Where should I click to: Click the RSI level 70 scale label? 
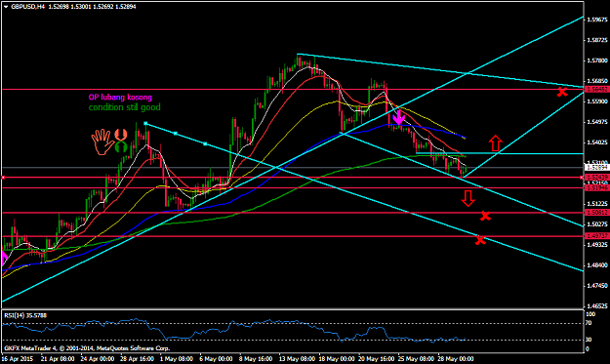[589, 323]
